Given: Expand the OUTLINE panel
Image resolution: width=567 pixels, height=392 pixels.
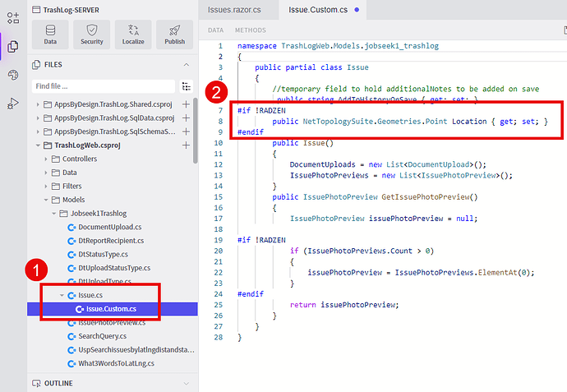Looking at the screenshot, I should [187, 383].
